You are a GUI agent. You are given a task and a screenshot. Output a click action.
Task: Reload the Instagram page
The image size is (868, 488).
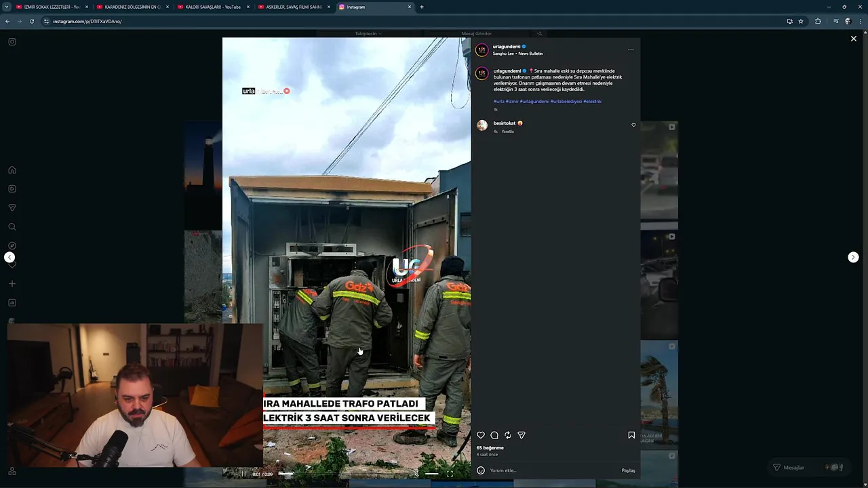coord(32,21)
